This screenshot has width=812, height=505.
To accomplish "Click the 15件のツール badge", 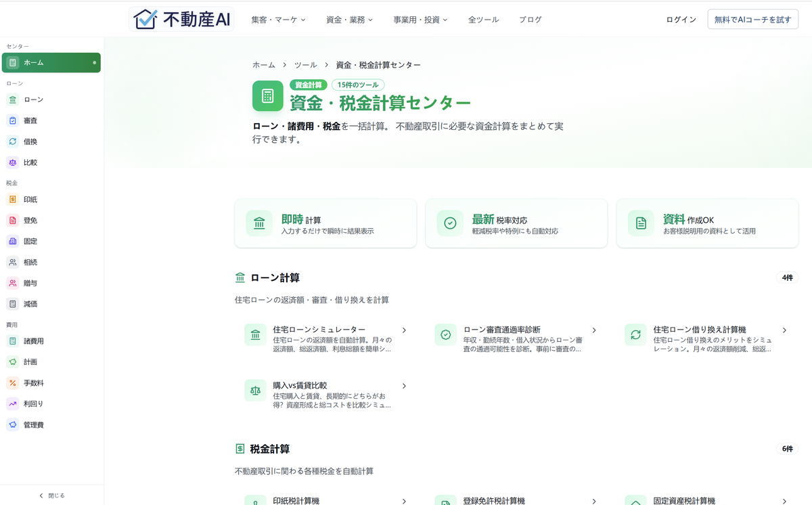I will pyautogui.click(x=358, y=85).
